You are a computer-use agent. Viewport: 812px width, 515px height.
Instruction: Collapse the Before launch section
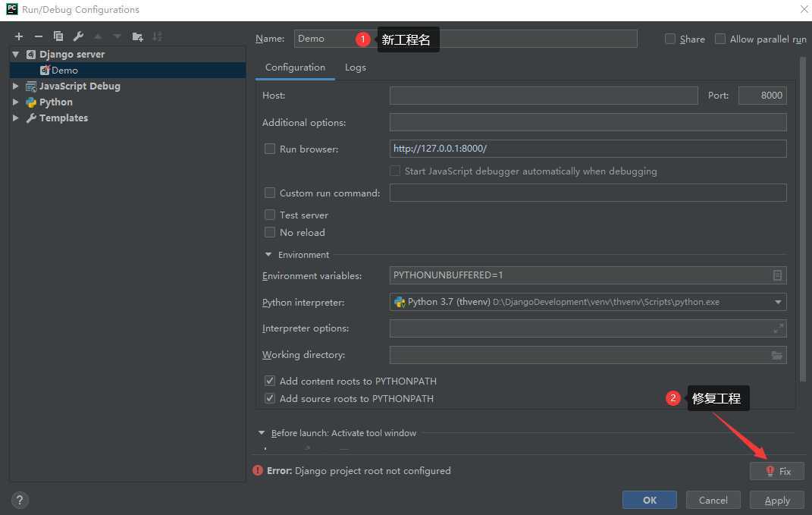[x=262, y=432]
